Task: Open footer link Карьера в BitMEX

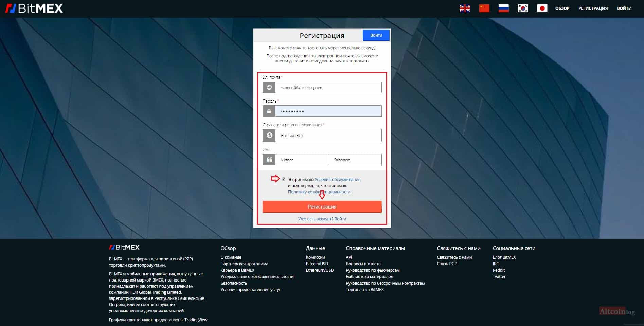Action: click(237, 270)
